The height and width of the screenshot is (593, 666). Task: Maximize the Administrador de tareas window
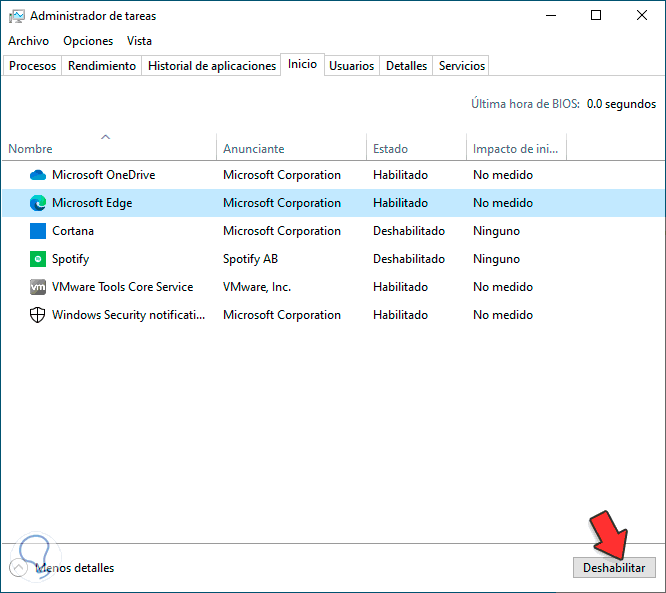point(596,16)
